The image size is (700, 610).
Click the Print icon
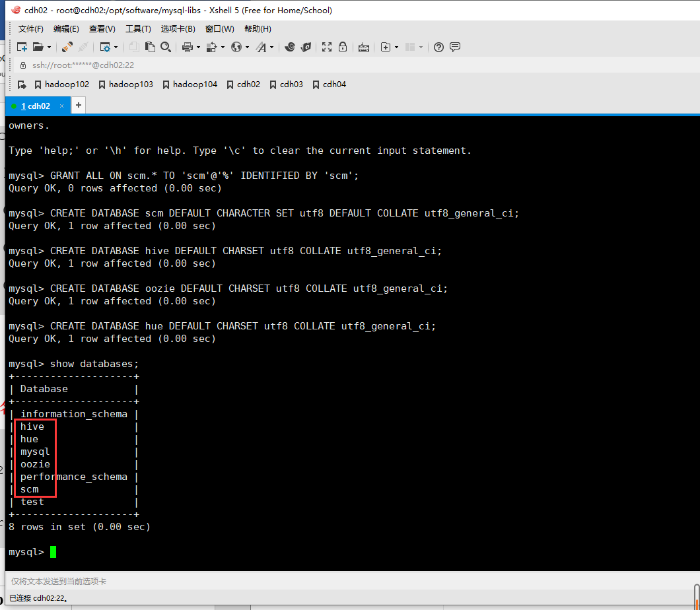[x=188, y=47]
